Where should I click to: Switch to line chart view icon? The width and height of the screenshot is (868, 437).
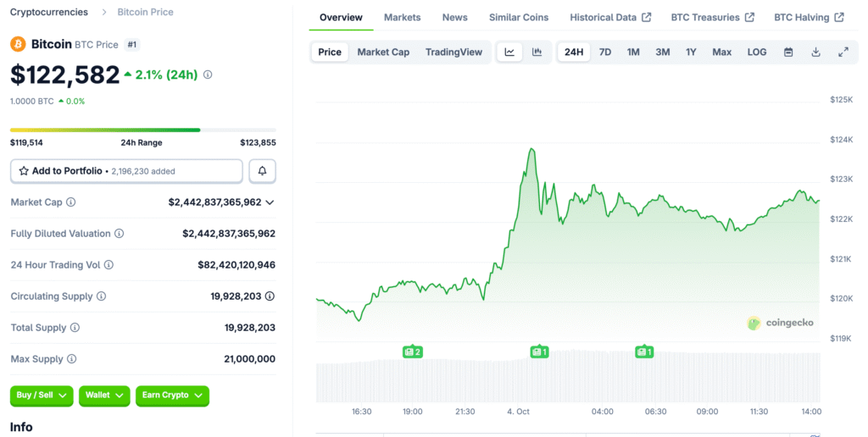coord(509,52)
